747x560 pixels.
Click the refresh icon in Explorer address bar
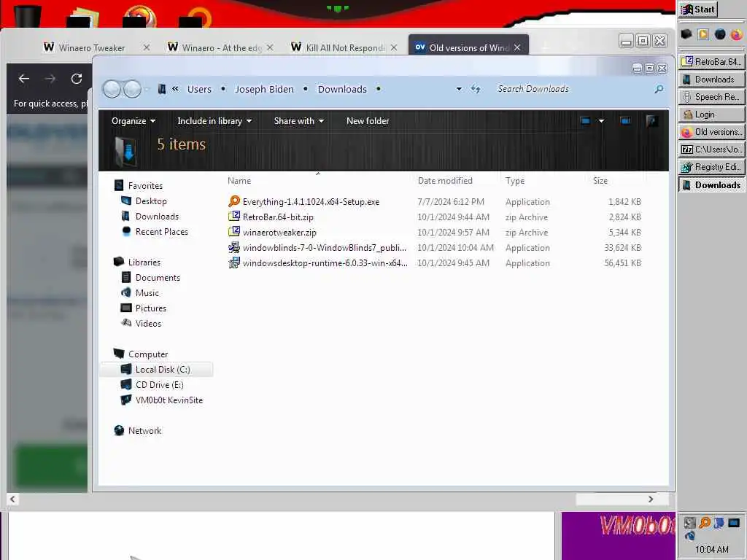476,89
